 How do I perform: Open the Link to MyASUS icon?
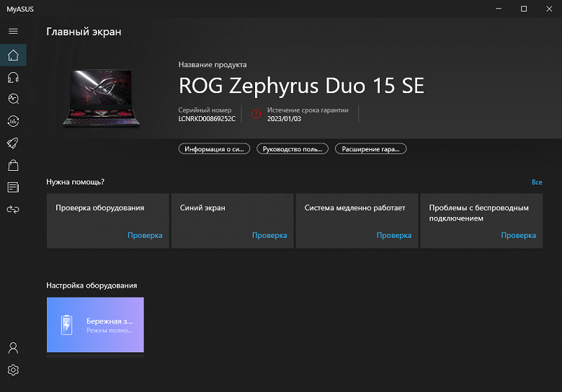[13, 209]
